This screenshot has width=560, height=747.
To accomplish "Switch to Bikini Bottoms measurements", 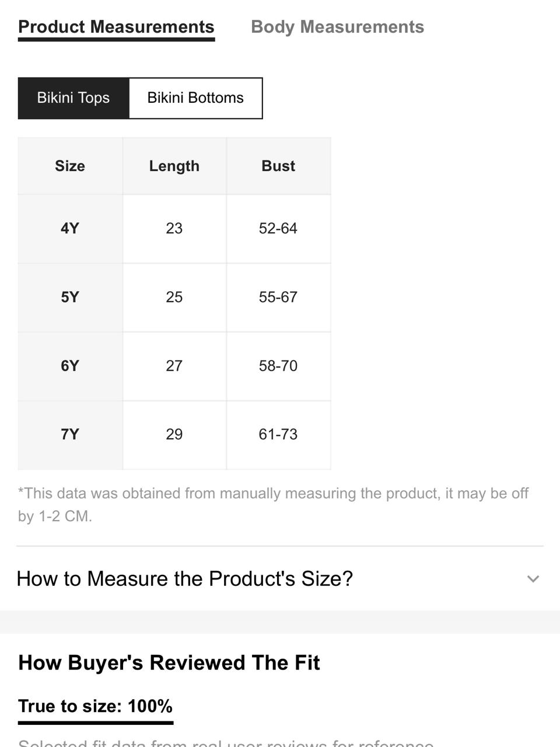I will (x=195, y=98).
